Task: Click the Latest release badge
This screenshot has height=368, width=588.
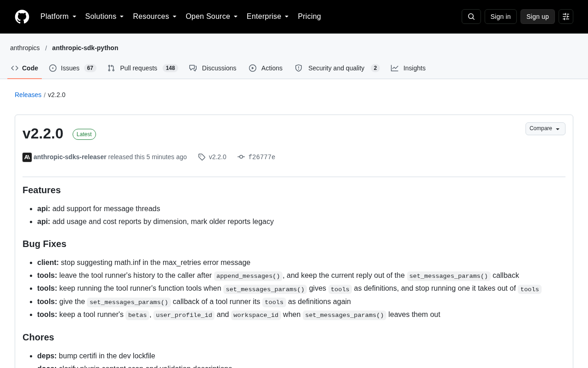Action: point(84,134)
